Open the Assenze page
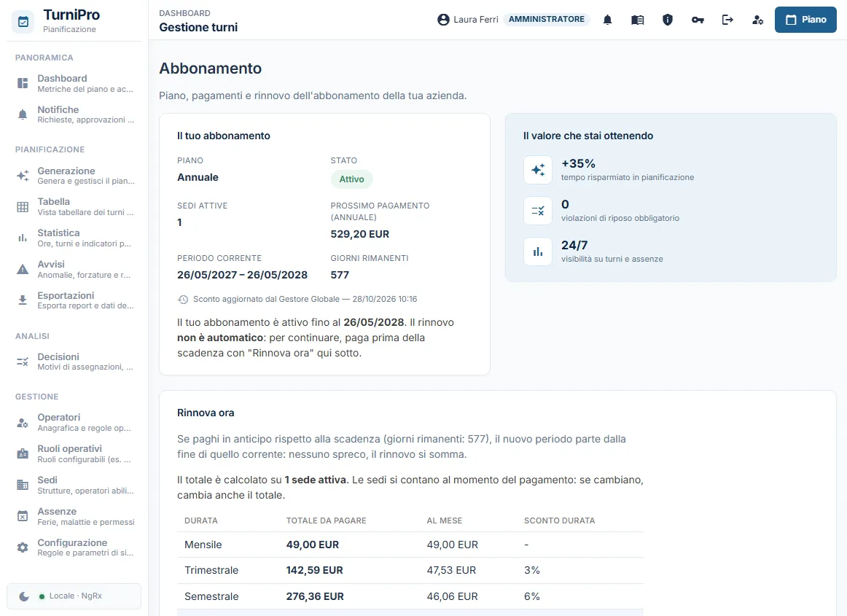The image size is (847, 616). pos(74,516)
